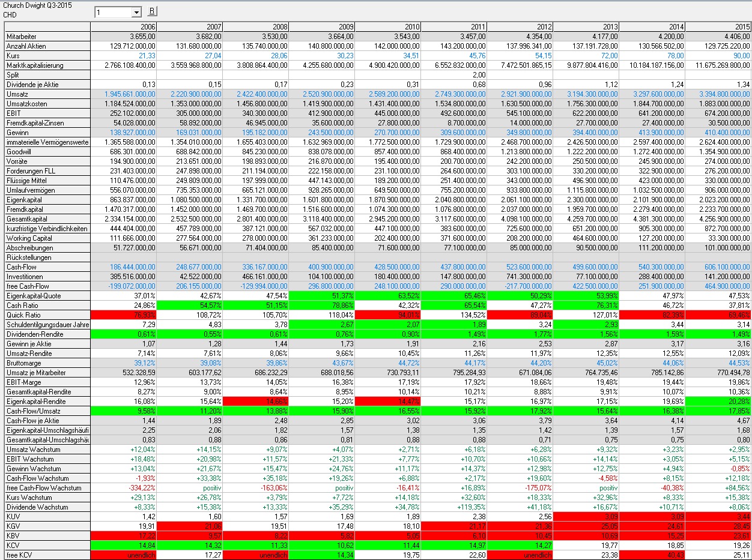Click the Umsatz je Mitarbeiter row label

pos(47,373)
